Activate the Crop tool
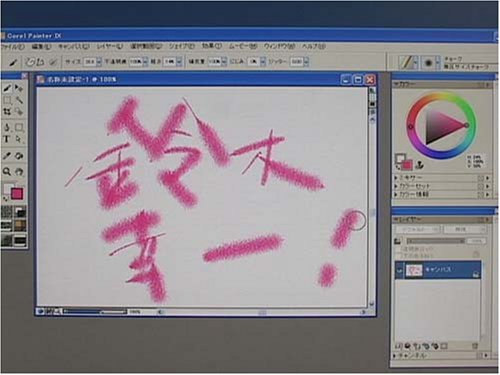The width and height of the screenshot is (500, 375). coord(7,112)
